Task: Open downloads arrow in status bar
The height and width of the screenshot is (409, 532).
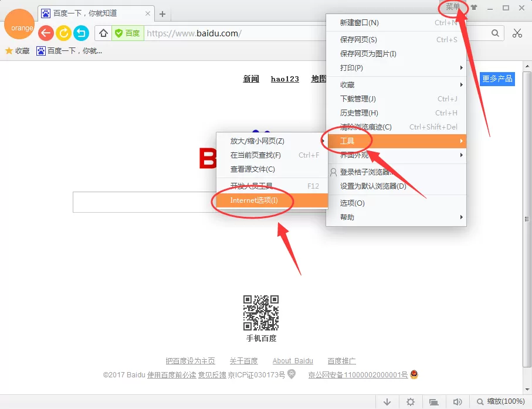Action: point(387,402)
